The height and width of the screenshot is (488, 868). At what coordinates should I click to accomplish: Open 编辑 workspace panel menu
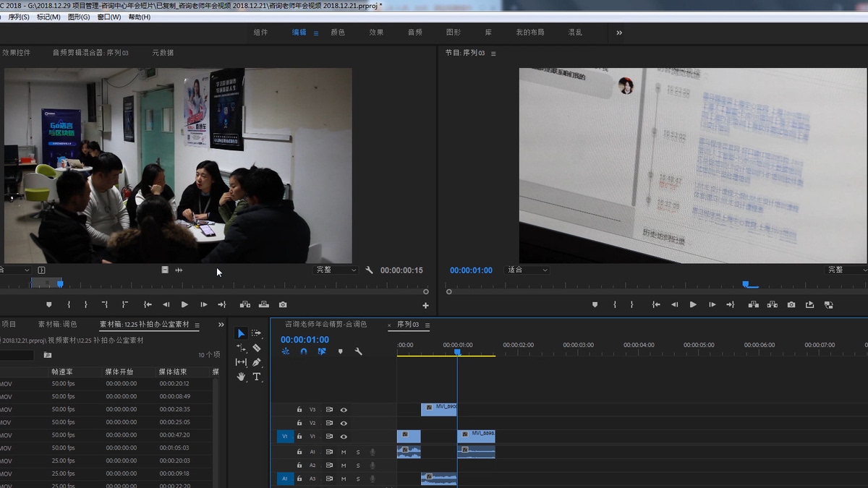(x=316, y=33)
